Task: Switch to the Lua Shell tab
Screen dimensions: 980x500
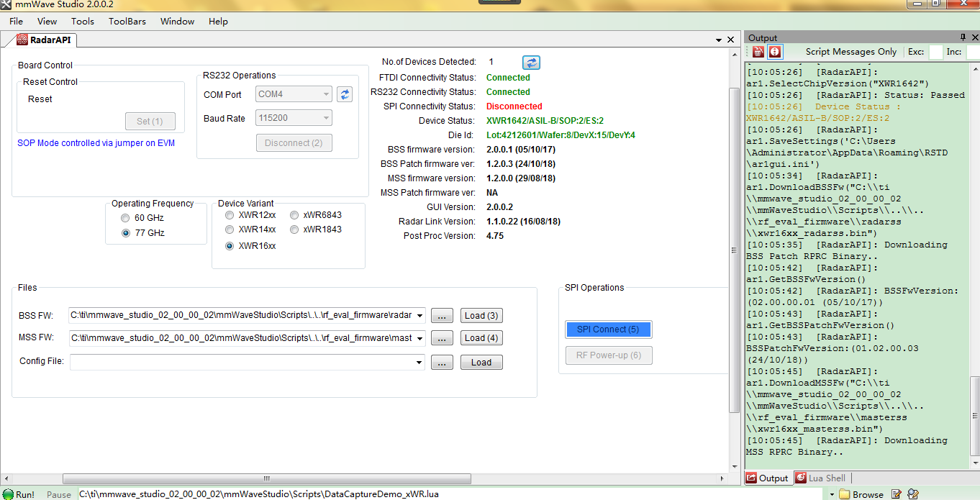Action: [x=821, y=478]
